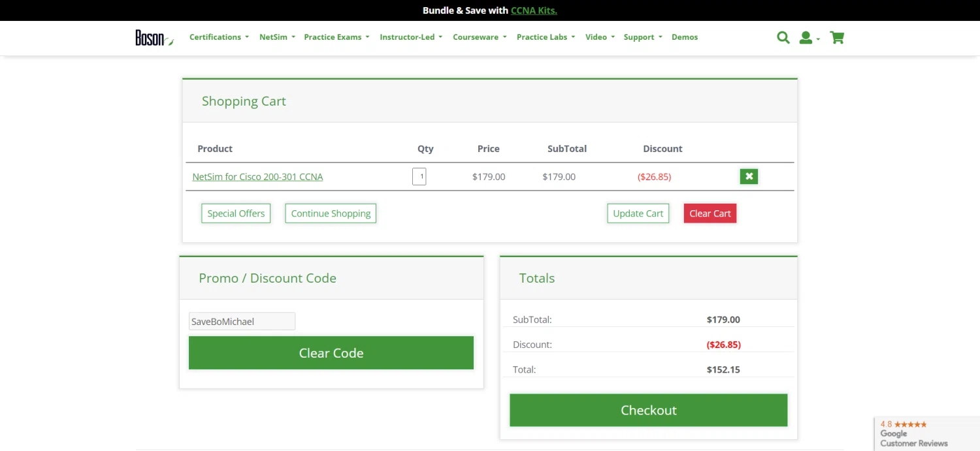980x451 pixels.
Task: Click the Update Cart button
Action: 638,213
